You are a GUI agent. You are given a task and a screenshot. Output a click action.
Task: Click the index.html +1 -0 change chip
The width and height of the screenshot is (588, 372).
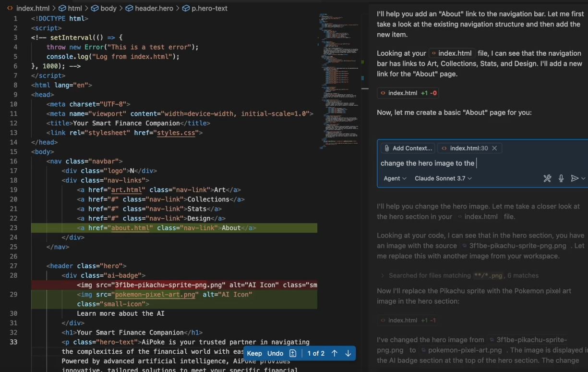pos(408,93)
